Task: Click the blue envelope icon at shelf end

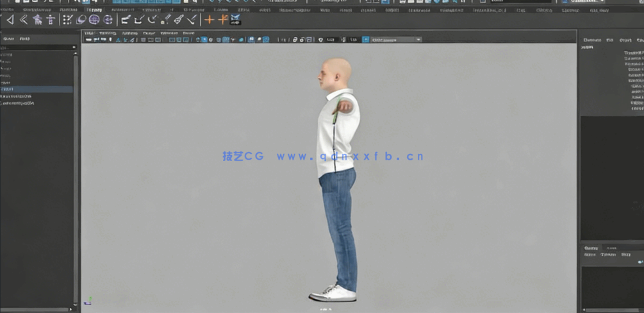Action: coord(235,19)
